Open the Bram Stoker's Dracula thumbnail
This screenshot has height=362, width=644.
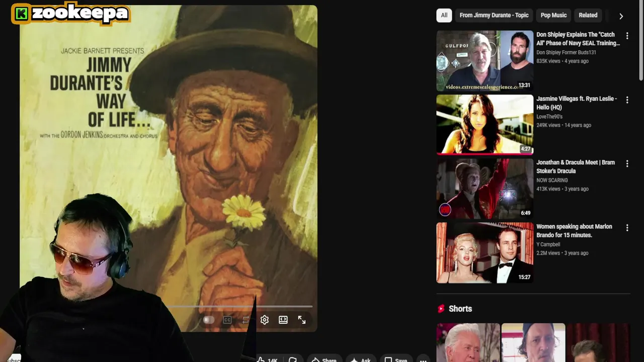(x=485, y=189)
